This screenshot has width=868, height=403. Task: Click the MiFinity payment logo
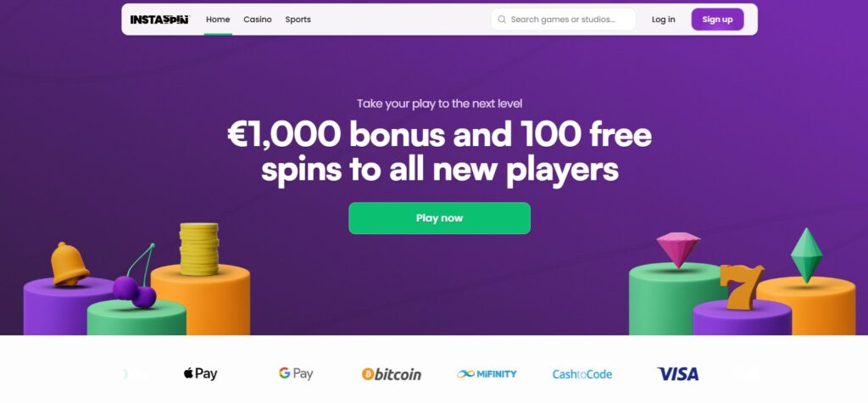tap(487, 373)
